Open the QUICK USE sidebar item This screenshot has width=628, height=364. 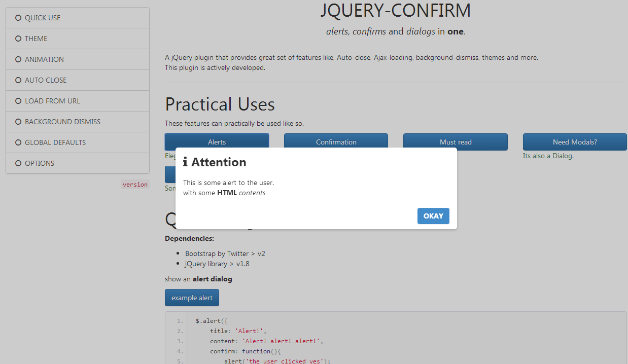[78, 18]
